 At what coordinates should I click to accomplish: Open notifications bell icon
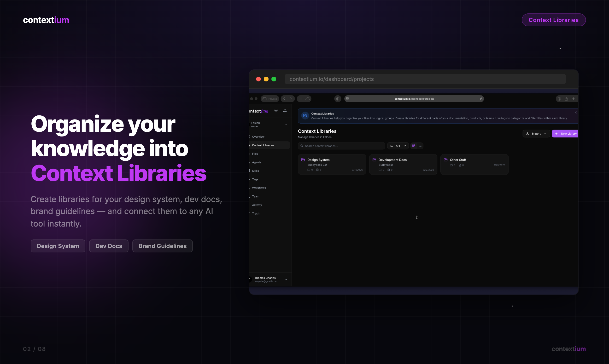tap(285, 111)
